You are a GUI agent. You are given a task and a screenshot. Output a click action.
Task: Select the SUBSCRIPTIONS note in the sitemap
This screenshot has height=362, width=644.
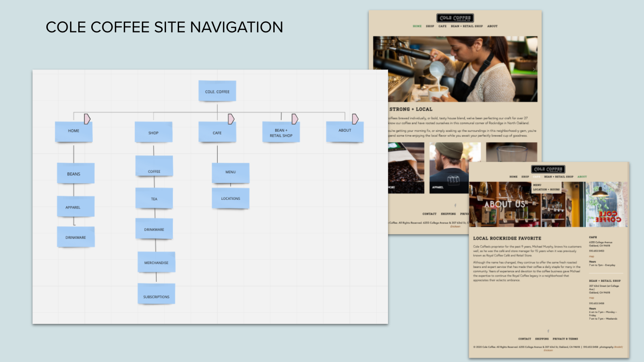point(156,293)
